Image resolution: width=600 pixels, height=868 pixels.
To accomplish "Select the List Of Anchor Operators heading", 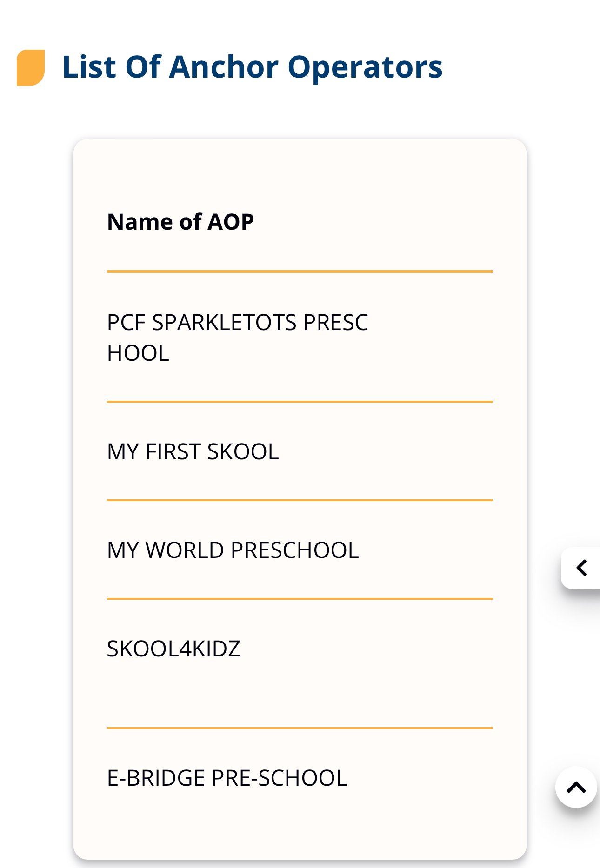I will 252,67.
